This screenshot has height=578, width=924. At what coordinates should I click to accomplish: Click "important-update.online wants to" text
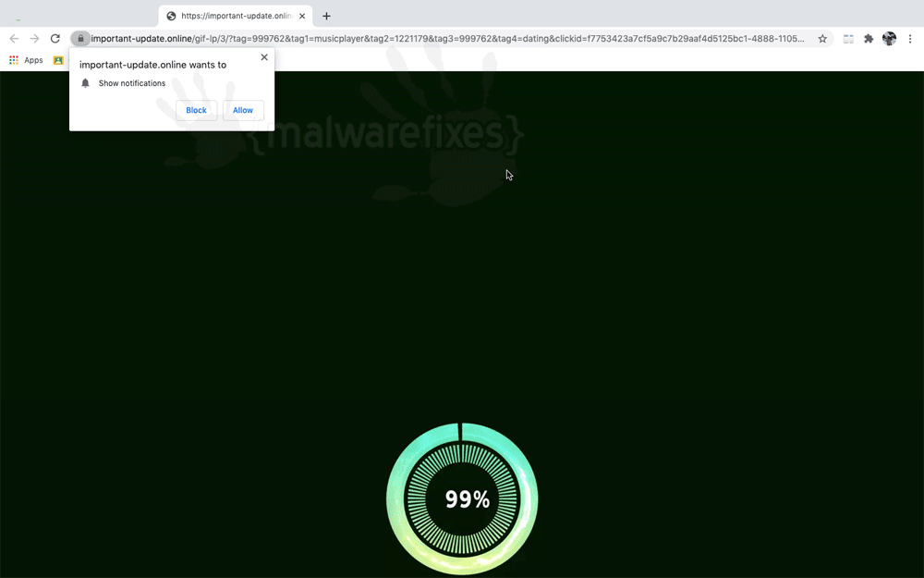click(x=152, y=65)
